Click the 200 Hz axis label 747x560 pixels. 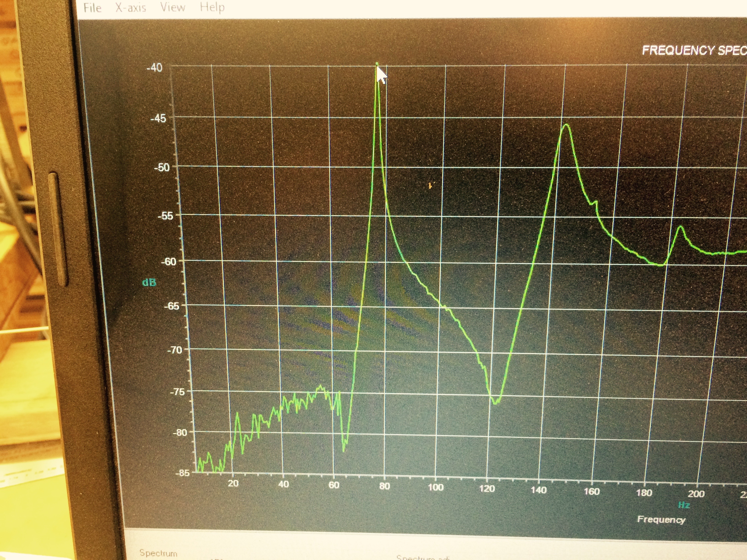pyautogui.click(x=696, y=494)
